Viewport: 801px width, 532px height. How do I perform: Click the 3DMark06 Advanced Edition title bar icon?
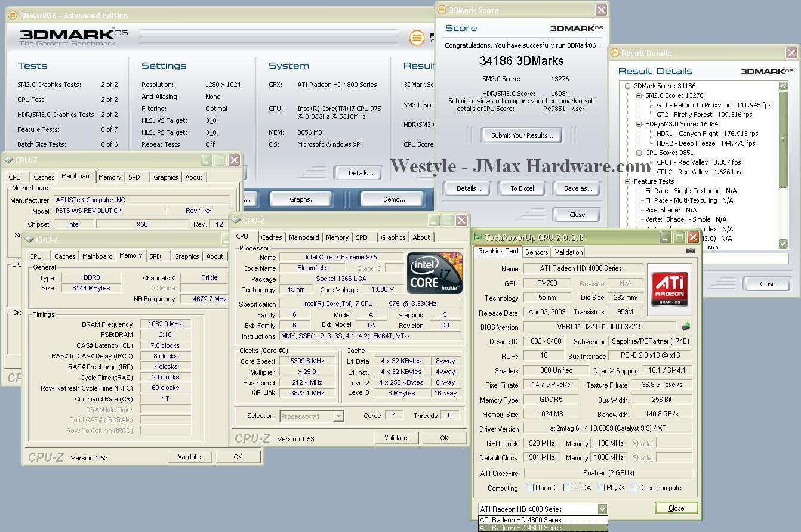(14, 16)
